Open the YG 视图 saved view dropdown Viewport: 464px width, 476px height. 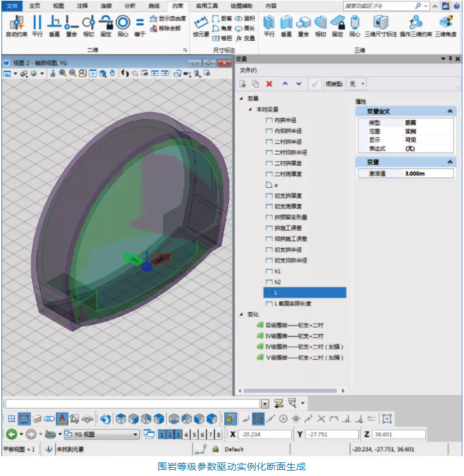(135, 434)
